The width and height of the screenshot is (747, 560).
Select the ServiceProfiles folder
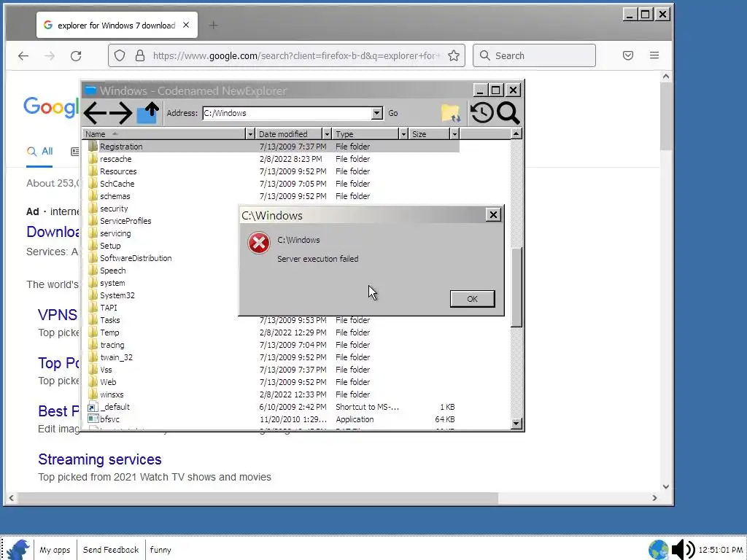125,221
